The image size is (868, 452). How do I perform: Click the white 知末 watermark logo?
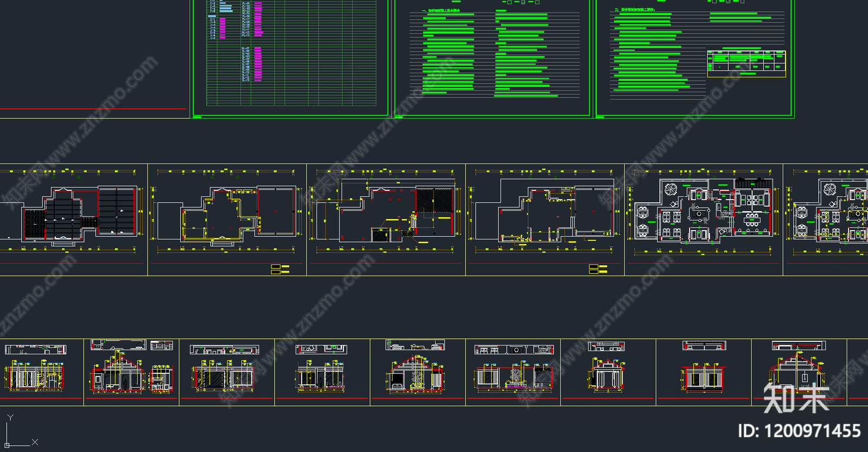[796, 398]
